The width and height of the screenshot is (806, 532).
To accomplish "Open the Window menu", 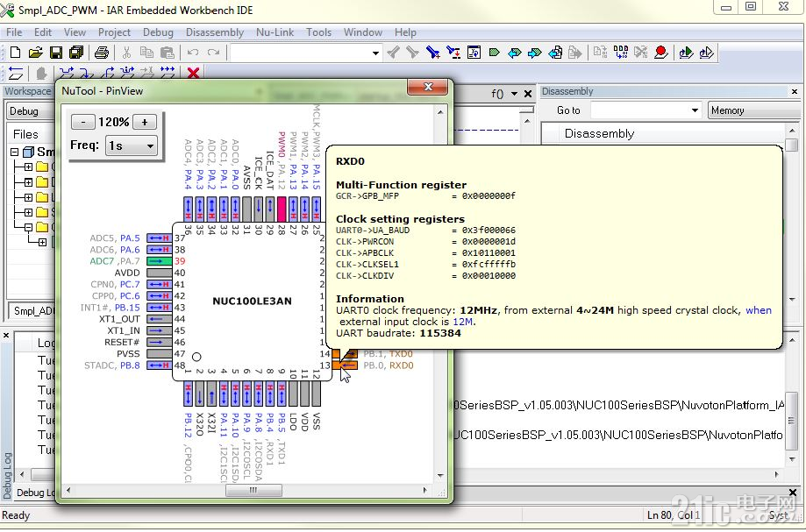I will [x=363, y=32].
